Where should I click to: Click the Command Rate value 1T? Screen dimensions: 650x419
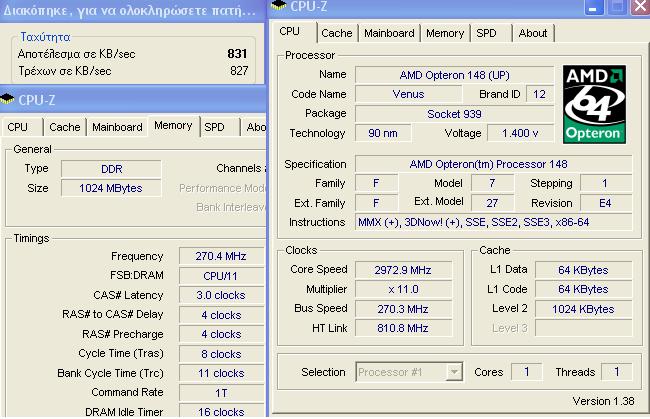pos(221,392)
